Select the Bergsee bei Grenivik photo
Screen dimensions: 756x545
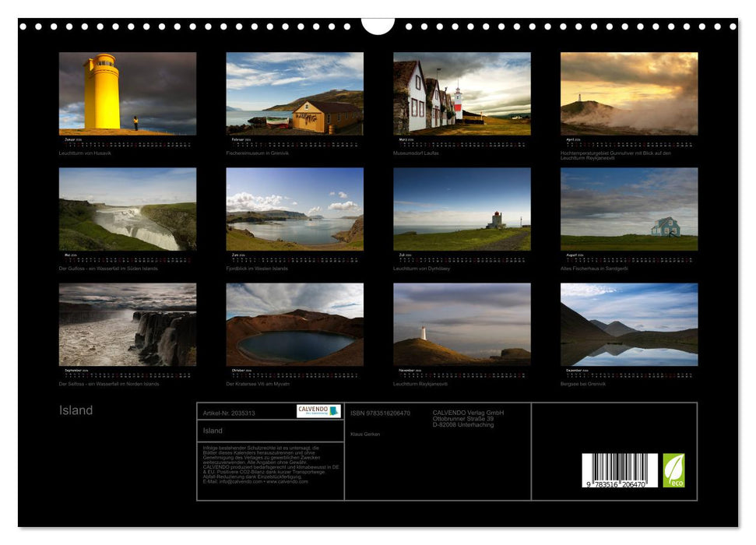629,324
